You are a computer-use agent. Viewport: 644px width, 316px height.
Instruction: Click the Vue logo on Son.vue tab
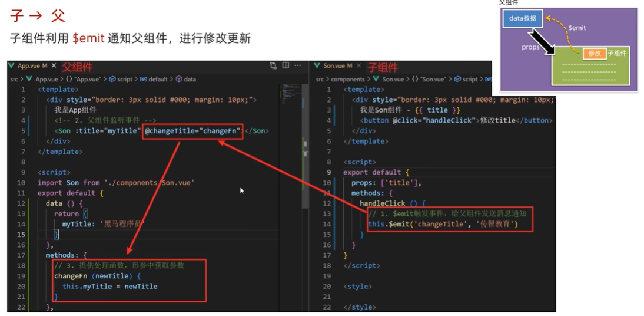click(x=317, y=66)
